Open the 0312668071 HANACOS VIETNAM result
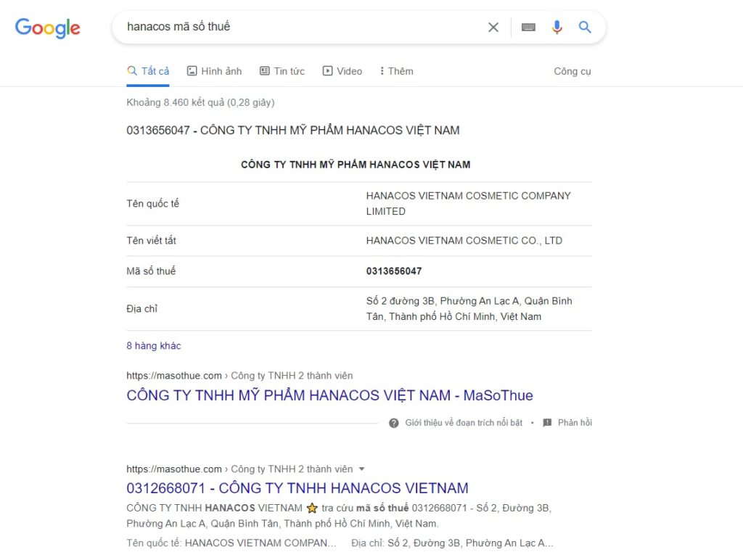 coord(297,488)
